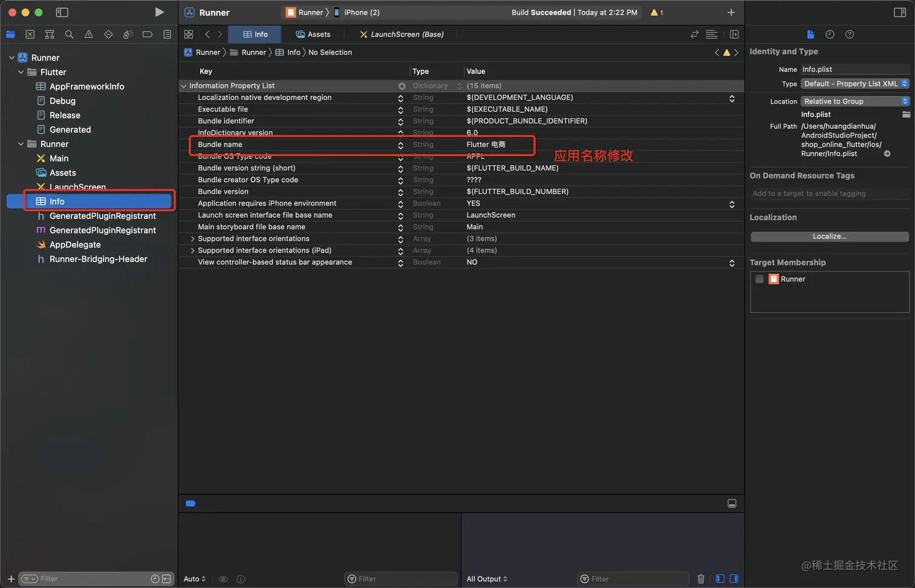Image resolution: width=915 pixels, height=588 pixels.
Task: Select AppFrameworkInfo in Flutter group
Action: (87, 87)
